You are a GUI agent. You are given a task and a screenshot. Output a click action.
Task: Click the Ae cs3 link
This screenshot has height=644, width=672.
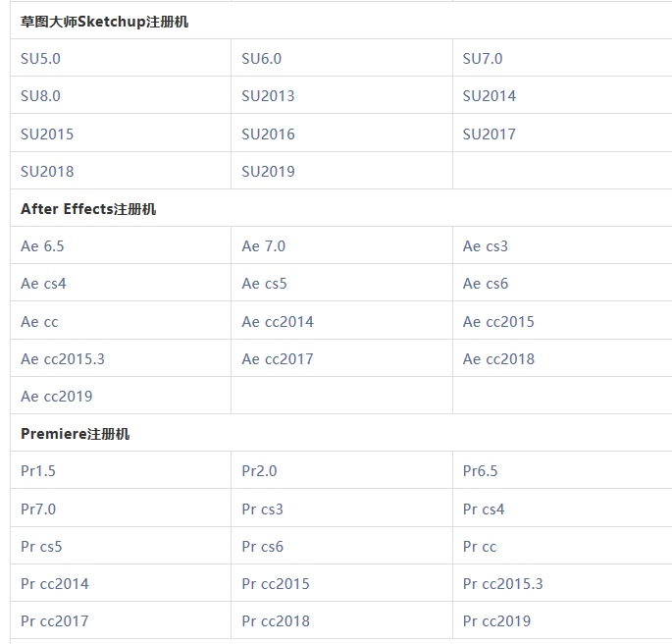tap(486, 246)
